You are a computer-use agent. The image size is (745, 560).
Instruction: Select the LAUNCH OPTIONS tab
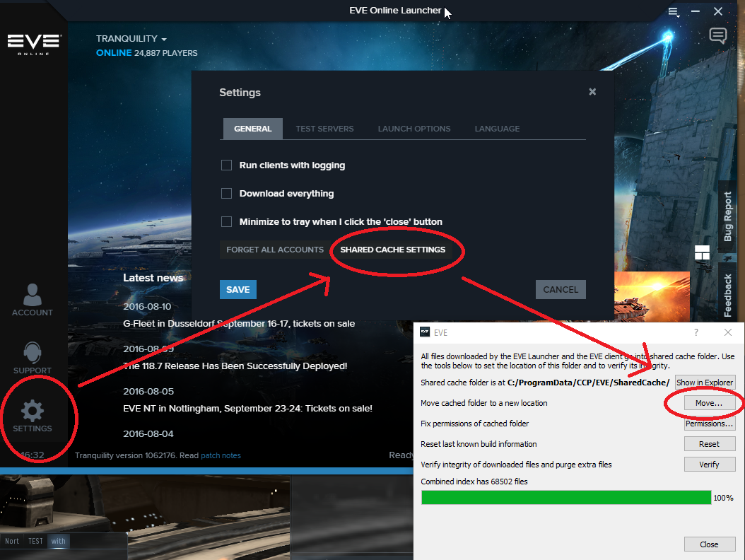pos(413,129)
